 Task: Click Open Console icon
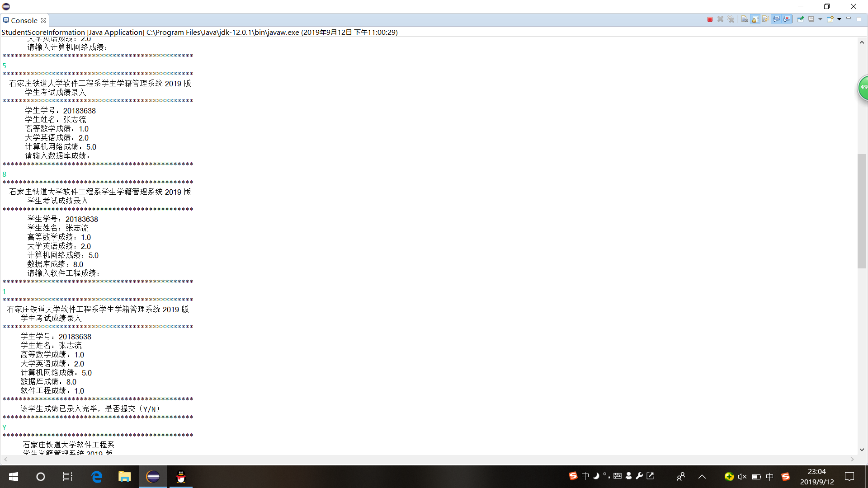pos(830,19)
